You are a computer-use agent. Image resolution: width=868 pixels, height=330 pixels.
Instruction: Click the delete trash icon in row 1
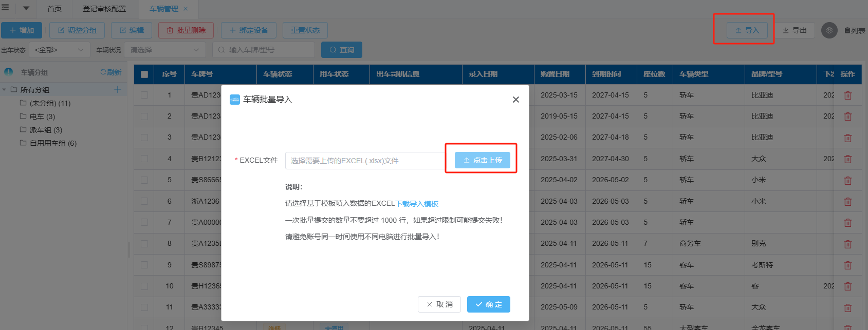pos(847,95)
